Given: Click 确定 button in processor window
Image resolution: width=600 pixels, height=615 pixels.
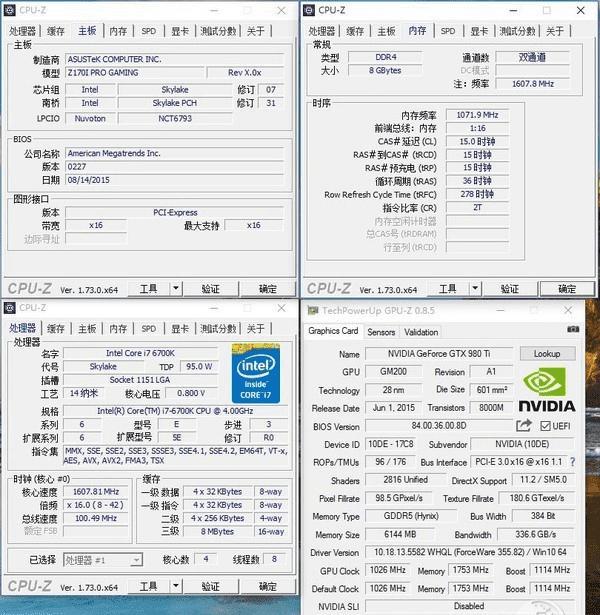Looking at the screenshot, I should 268,586.
